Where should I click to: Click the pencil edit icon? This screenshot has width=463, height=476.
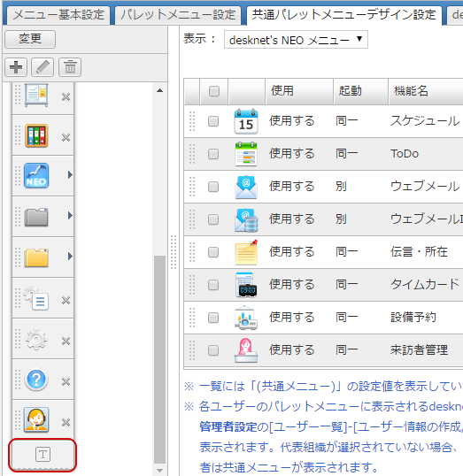click(x=42, y=67)
